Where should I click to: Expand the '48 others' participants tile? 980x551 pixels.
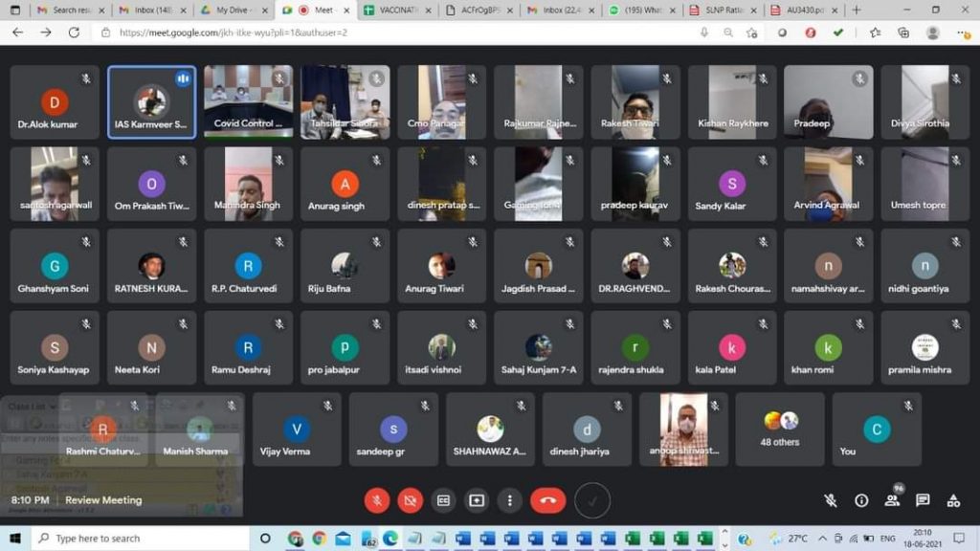point(779,429)
